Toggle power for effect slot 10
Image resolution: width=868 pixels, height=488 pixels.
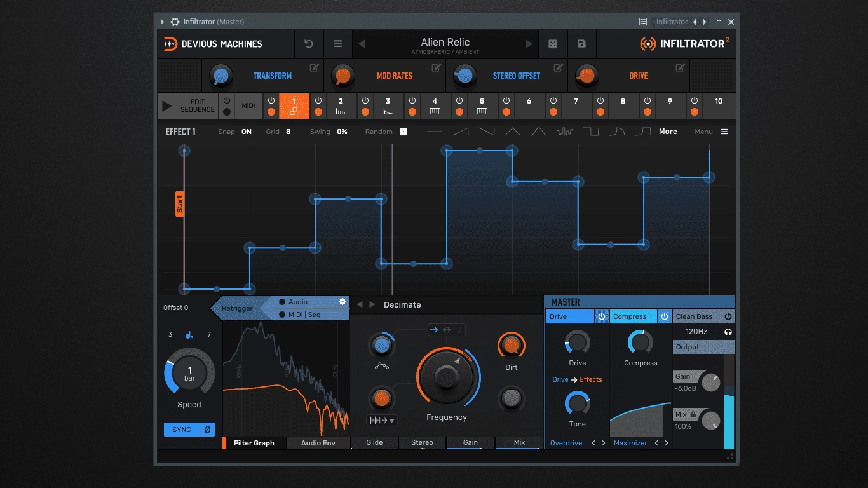pyautogui.click(x=695, y=101)
